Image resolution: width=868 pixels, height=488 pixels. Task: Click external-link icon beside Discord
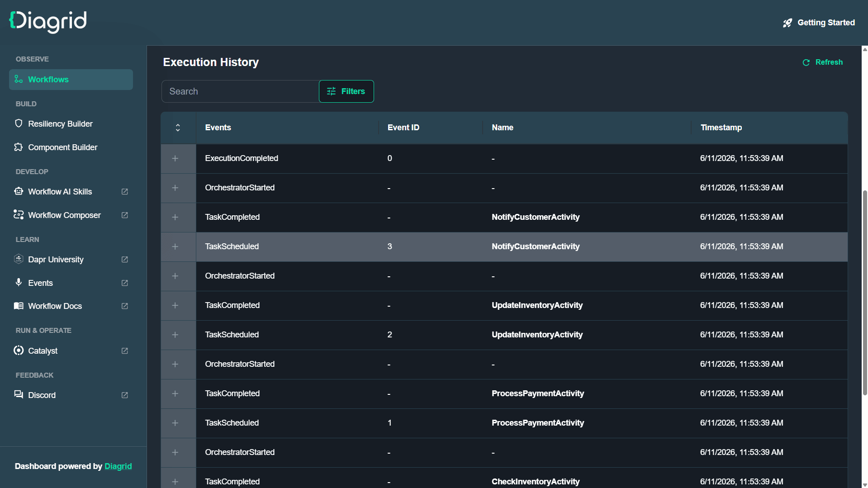125,395
